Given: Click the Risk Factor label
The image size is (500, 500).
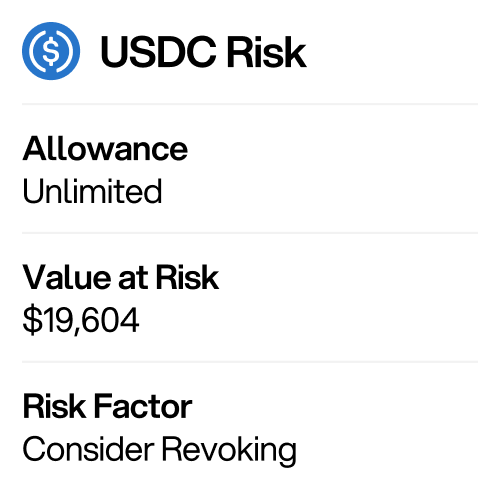Looking at the screenshot, I should [107, 406].
